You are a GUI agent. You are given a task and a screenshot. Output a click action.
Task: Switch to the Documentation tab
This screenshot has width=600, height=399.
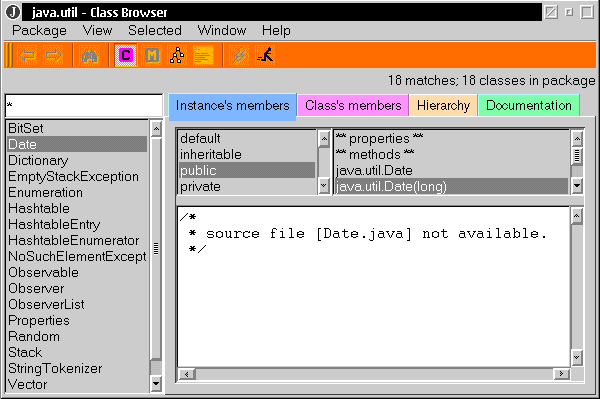(x=529, y=106)
